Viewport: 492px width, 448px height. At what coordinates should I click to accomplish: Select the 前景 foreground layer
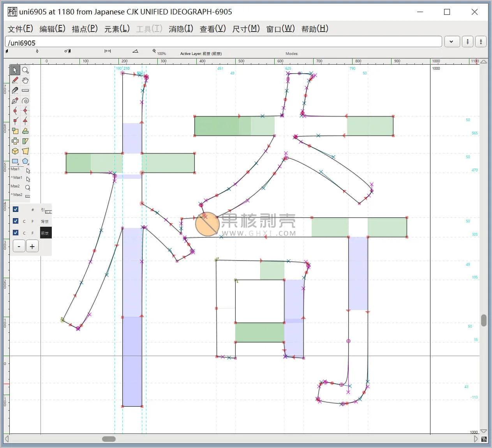46,233
